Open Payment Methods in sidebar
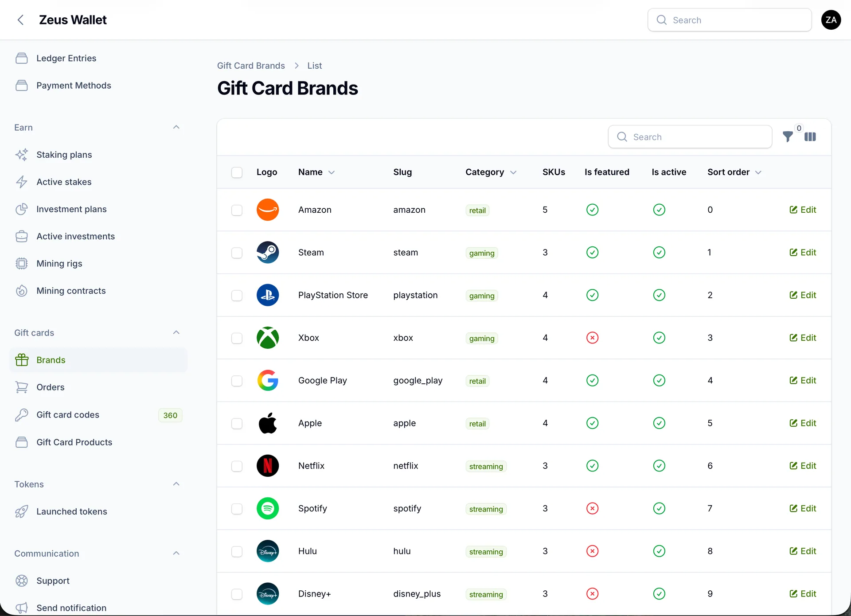This screenshot has width=851, height=616. pos(98,86)
